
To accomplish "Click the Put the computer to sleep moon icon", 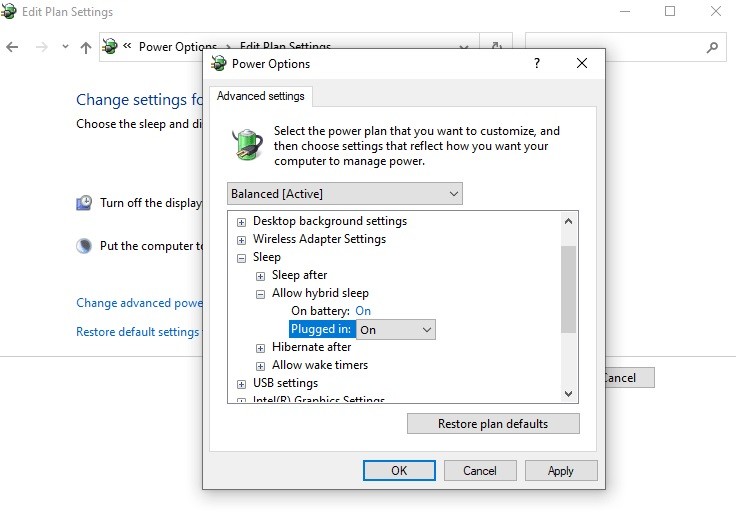I will click(84, 246).
